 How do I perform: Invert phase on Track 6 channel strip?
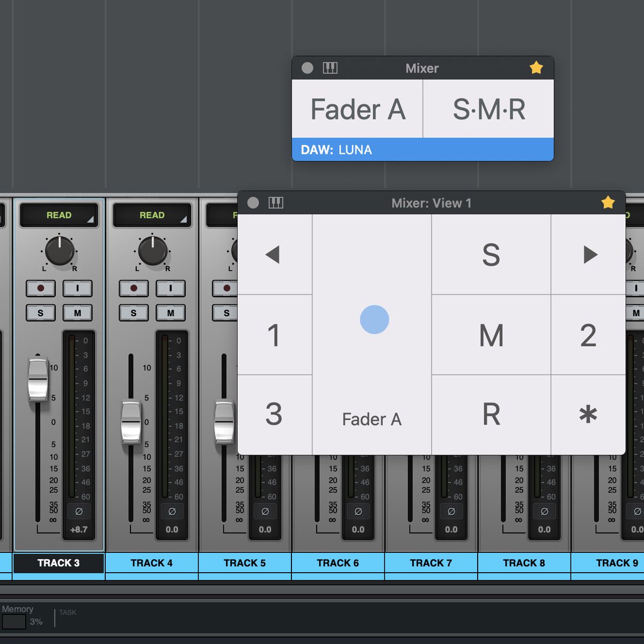tap(358, 511)
